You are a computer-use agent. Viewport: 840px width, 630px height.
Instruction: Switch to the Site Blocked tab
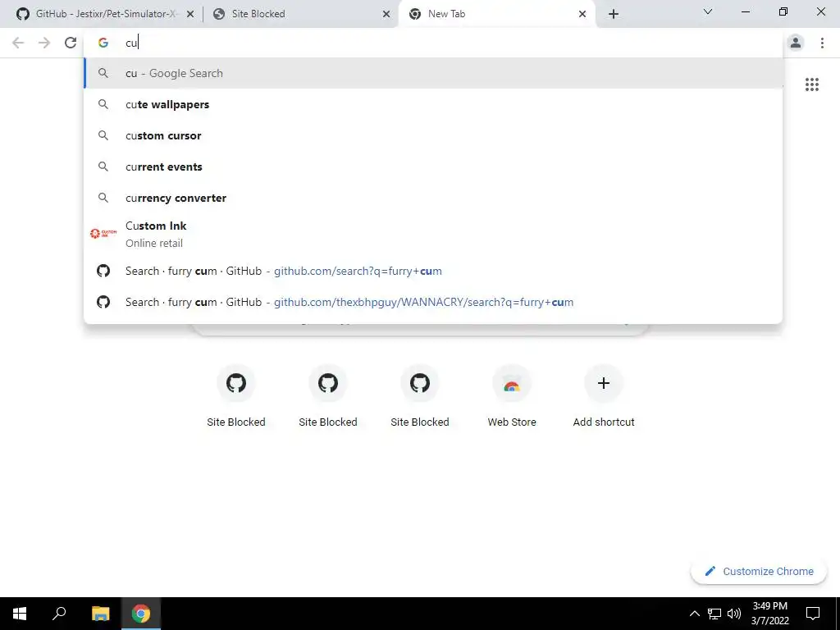tap(300, 14)
